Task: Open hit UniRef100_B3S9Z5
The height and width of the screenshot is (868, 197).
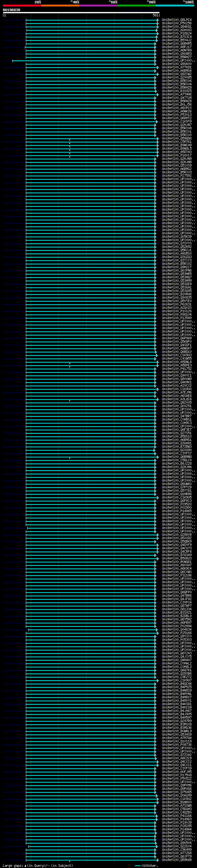Action: pyautogui.click(x=177, y=91)
